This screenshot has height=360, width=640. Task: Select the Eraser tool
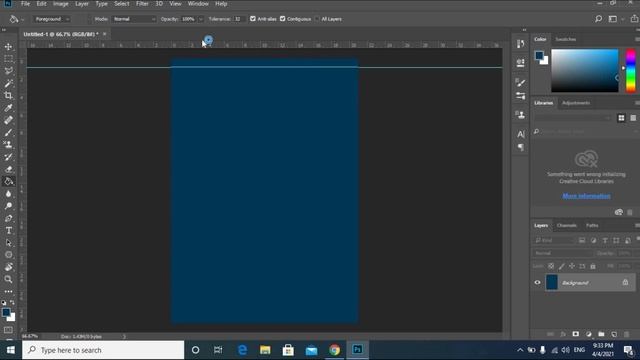pos(8,169)
